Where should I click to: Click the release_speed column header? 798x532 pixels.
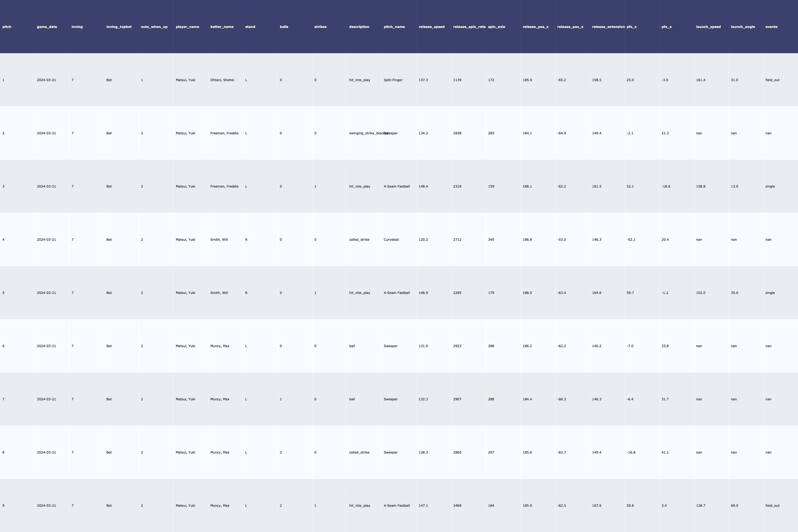(431, 27)
